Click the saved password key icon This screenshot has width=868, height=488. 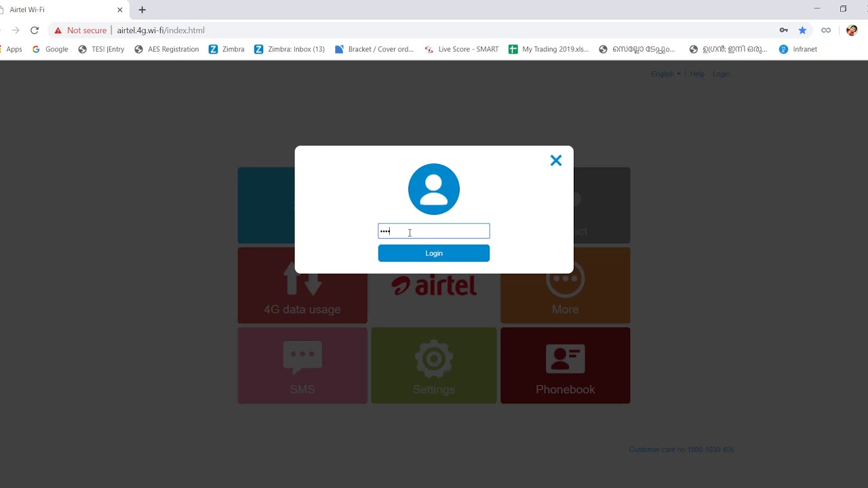(783, 30)
